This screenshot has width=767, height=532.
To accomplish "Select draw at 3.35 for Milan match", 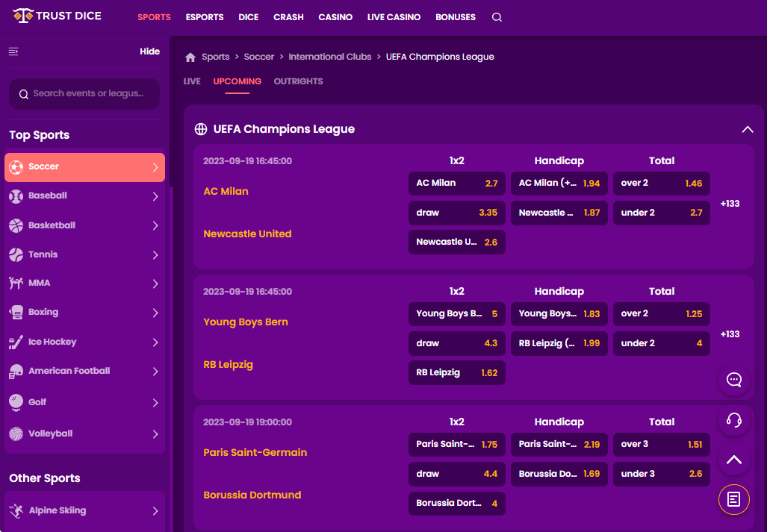I will [457, 213].
